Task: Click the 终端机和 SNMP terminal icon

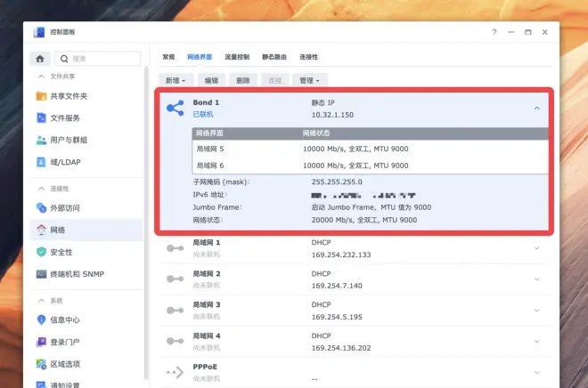Action: pos(41,274)
